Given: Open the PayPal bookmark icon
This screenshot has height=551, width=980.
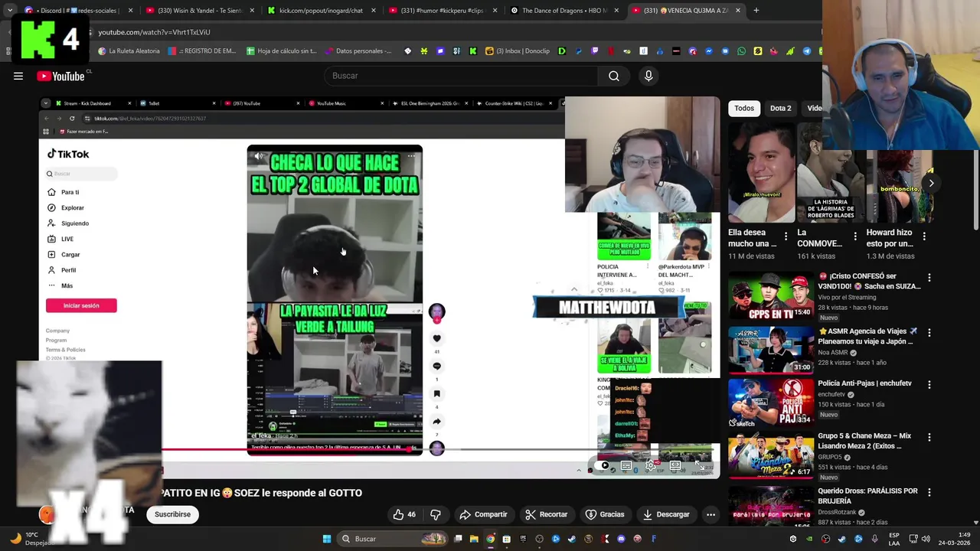Looking at the screenshot, I should point(578,51).
